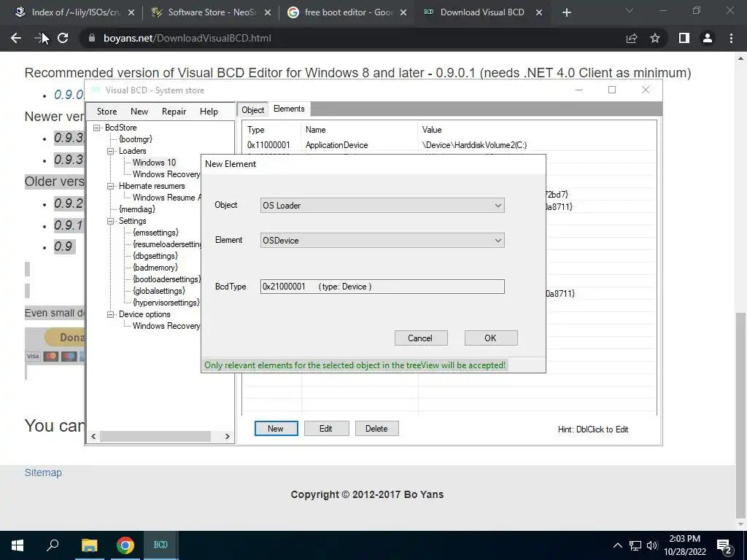Viewport: 747px width, 560px height.
Task: Open the Chrome profile icon
Action: tap(708, 38)
